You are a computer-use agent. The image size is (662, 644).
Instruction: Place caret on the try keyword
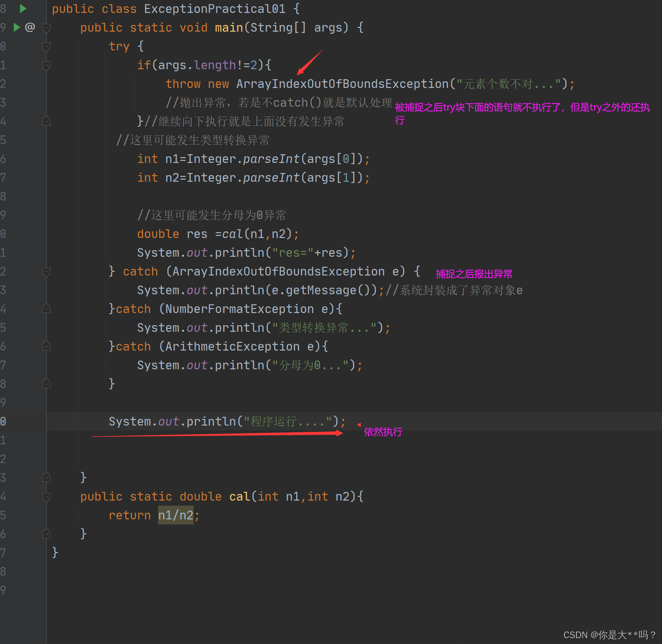tap(119, 46)
